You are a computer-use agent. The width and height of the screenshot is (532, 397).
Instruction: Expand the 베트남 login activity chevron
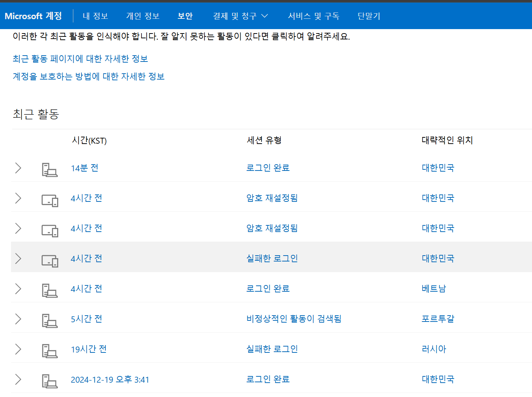[x=18, y=289]
